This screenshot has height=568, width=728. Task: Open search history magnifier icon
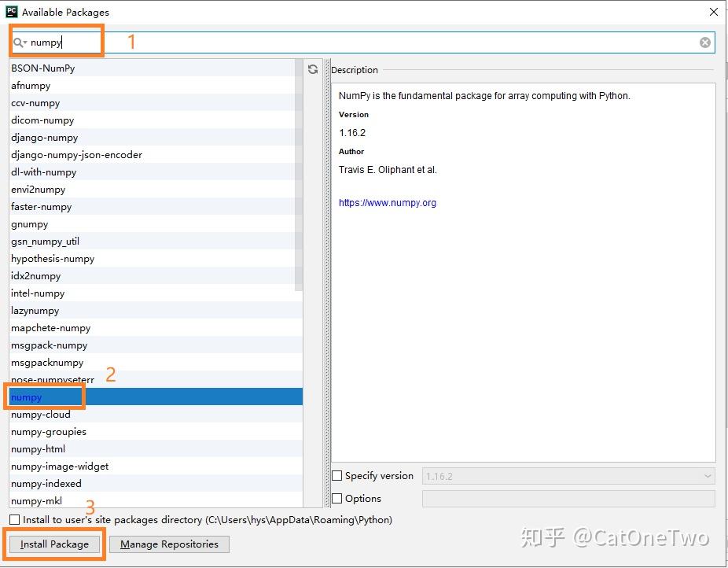tap(20, 42)
